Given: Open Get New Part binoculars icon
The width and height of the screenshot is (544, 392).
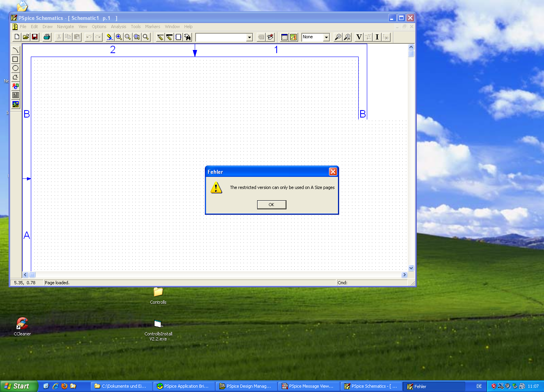Looking at the screenshot, I should click(x=187, y=37).
